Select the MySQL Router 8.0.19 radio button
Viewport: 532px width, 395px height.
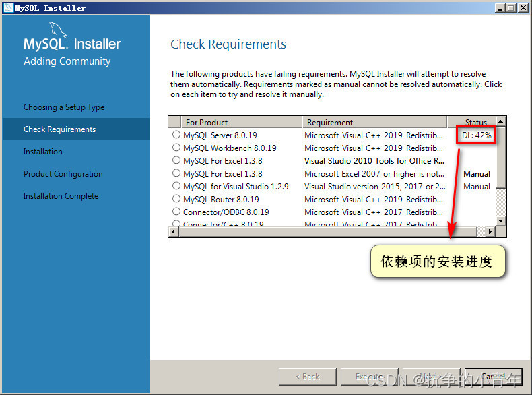pos(176,198)
